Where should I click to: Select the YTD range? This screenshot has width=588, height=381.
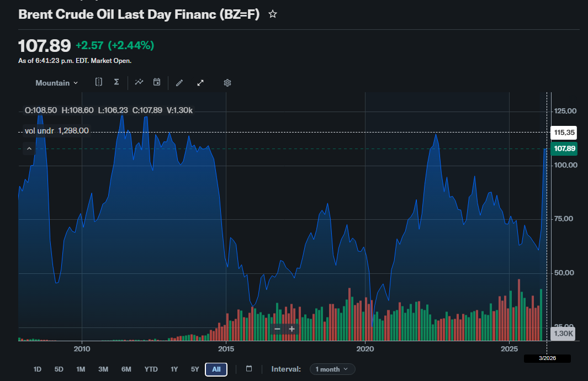click(x=151, y=369)
